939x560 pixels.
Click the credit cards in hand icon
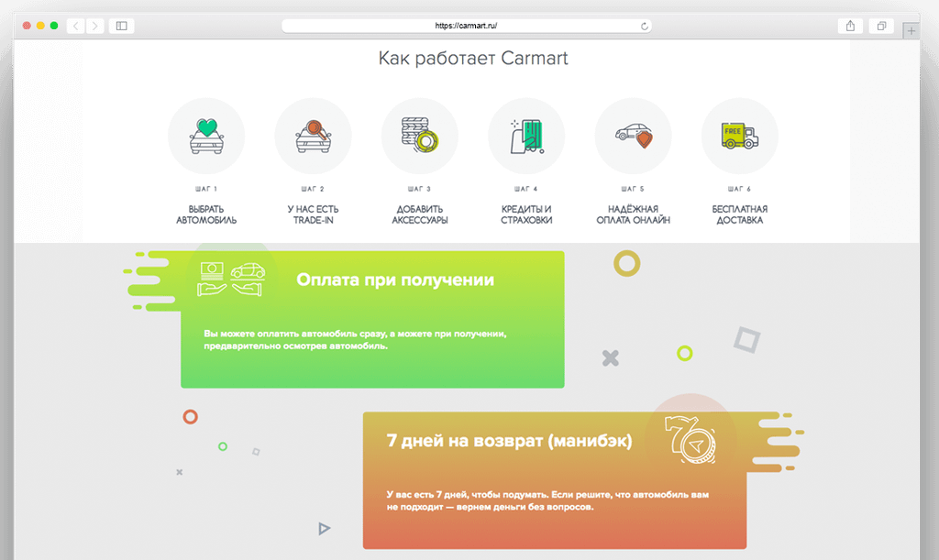pyautogui.click(x=526, y=136)
